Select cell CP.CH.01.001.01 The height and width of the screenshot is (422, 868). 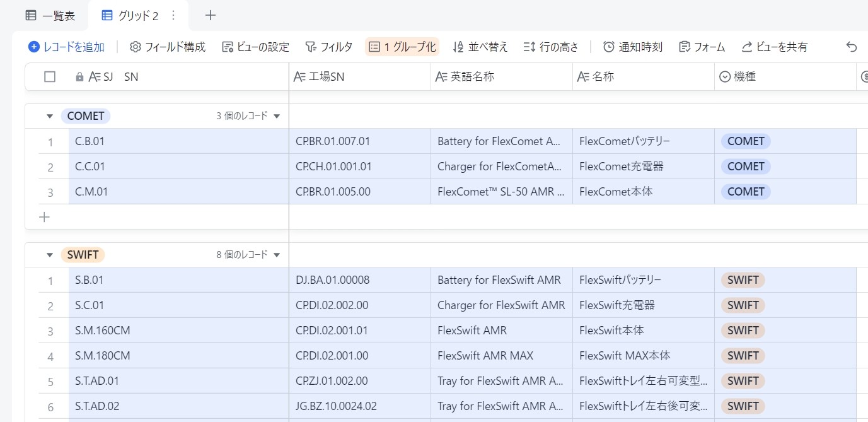[360, 167]
